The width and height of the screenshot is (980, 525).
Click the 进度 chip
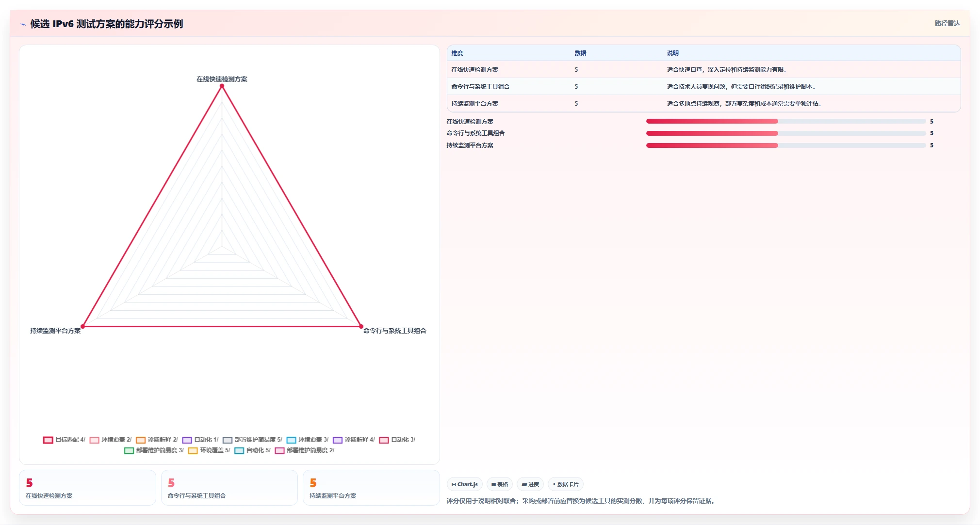pyautogui.click(x=530, y=484)
